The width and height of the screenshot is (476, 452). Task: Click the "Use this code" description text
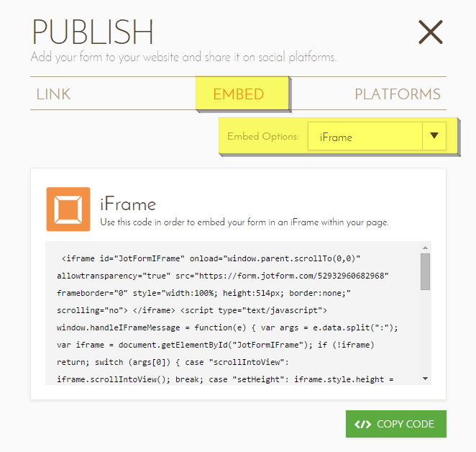pos(244,222)
